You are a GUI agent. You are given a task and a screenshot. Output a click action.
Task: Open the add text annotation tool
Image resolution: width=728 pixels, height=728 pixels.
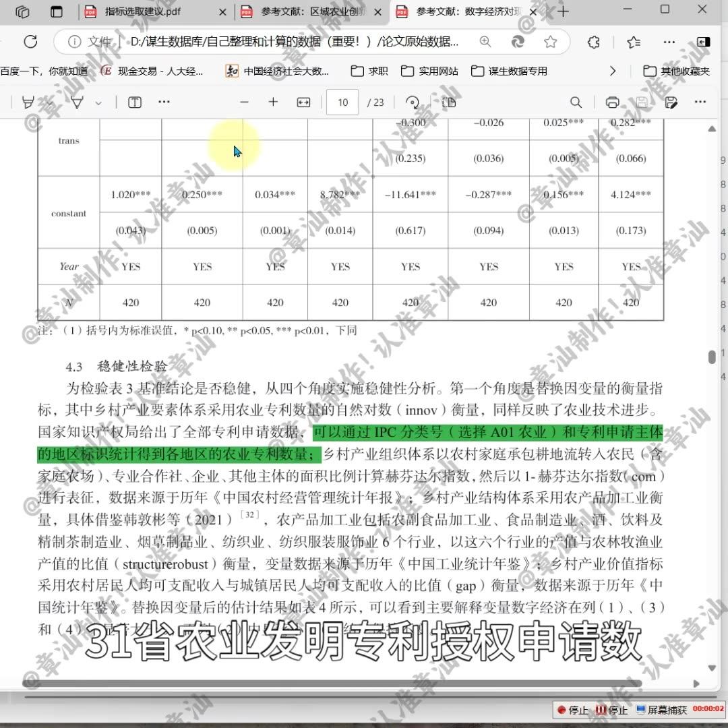[134, 102]
